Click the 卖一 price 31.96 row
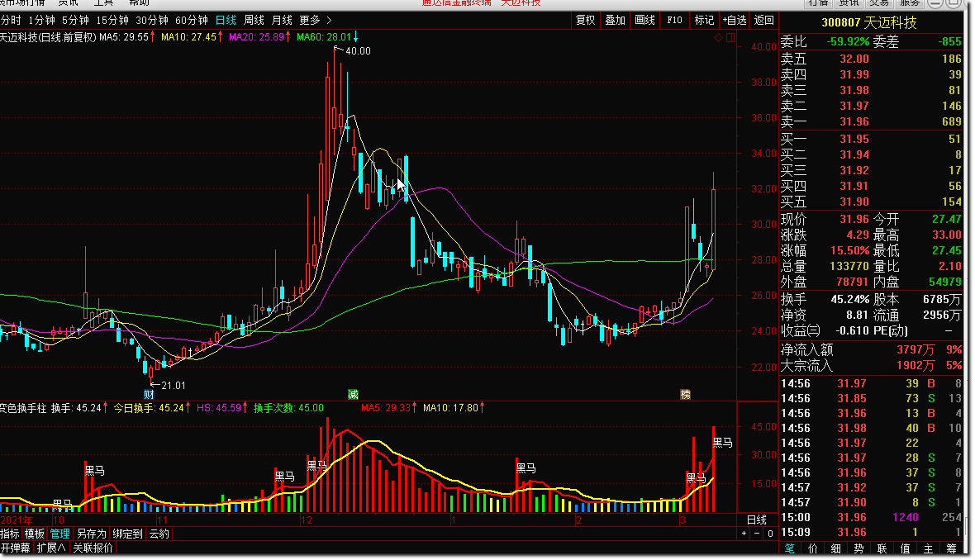The width and height of the screenshot is (975, 560). (871, 121)
